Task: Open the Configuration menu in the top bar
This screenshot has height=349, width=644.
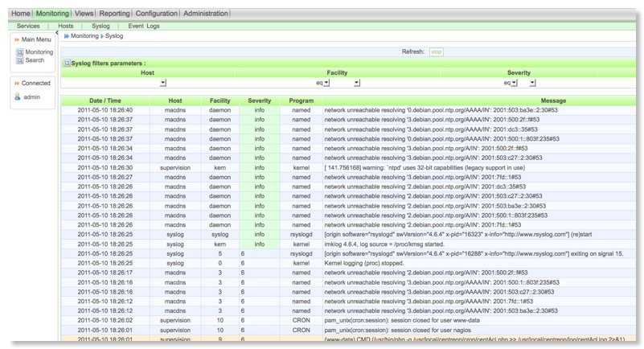Action: [x=156, y=14]
